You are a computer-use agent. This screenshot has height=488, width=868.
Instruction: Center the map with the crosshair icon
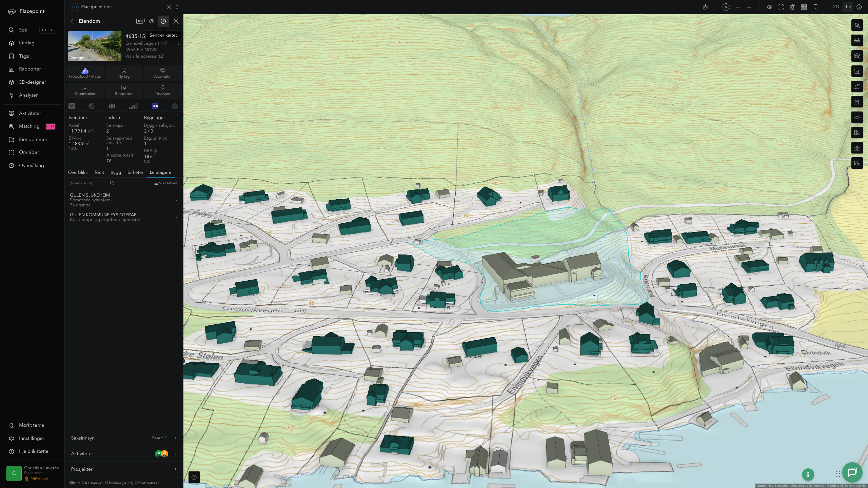click(163, 21)
